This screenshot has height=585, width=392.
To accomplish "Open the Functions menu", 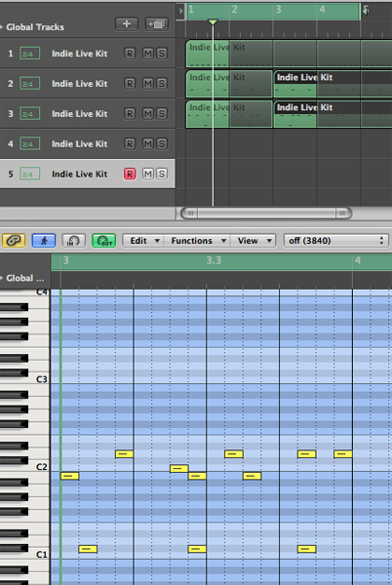I will coord(198,241).
